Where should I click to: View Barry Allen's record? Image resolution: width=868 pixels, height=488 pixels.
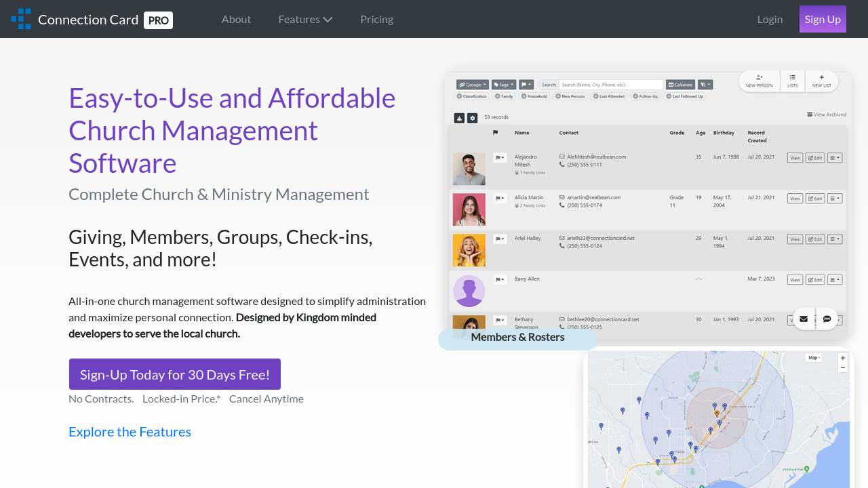coord(795,280)
